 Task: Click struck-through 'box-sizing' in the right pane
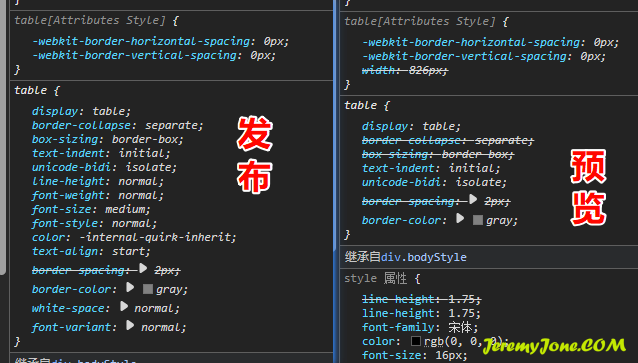(395, 155)
